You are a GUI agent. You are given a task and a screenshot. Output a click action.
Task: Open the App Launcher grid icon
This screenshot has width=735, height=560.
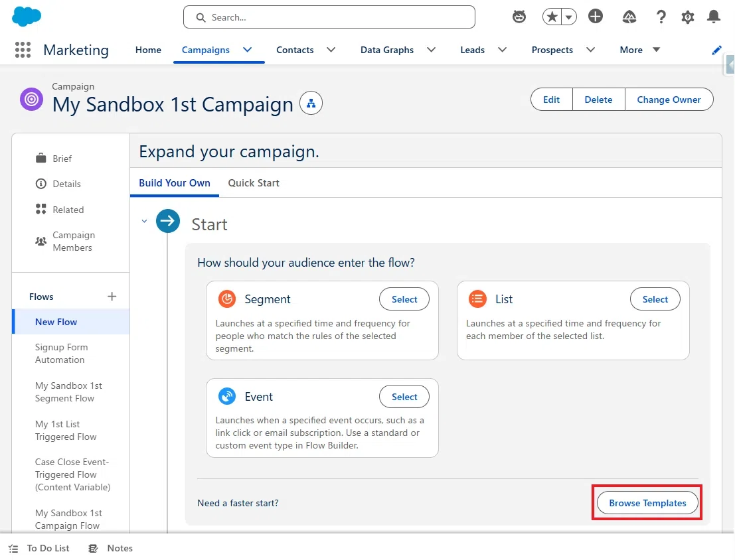pos(23,50)
